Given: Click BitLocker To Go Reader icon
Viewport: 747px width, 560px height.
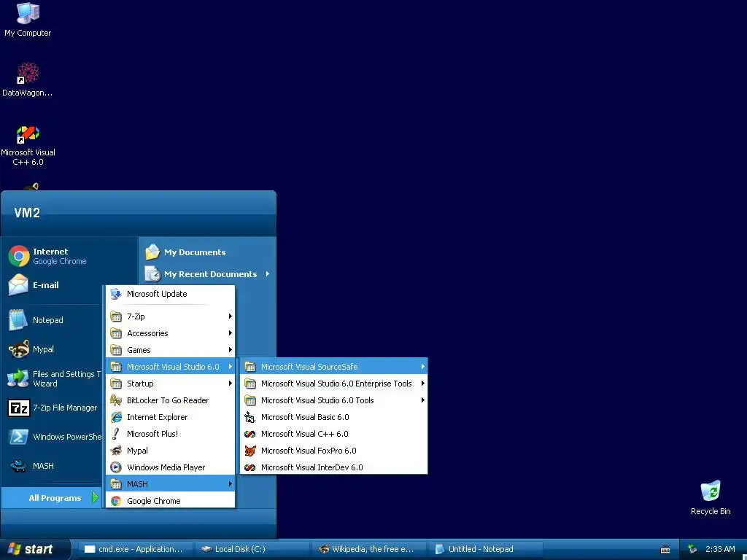Looking at the screenshot, I should (116, 400).
